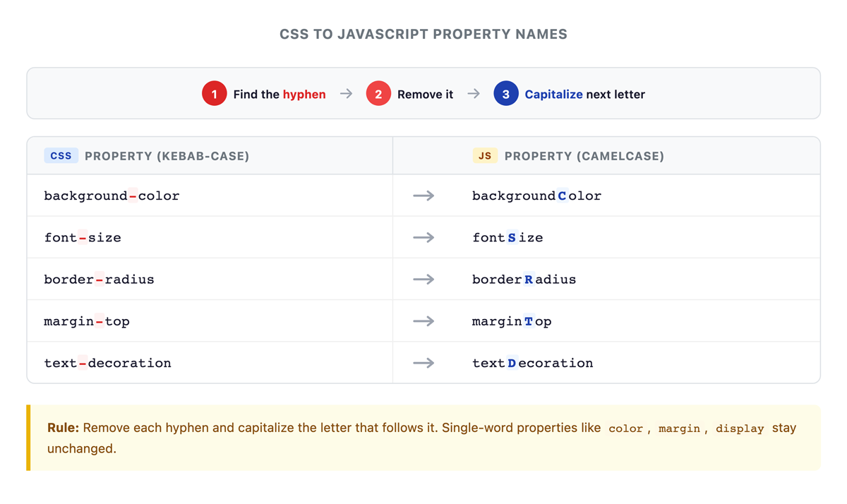
Task: Select the 'text-decoration' CSS cell
Action: pyautogui.click(x=210, y=362)
